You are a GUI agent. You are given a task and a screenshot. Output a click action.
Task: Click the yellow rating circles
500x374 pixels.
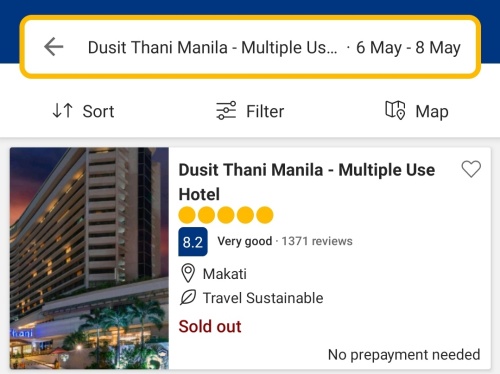click(x=226, y=215)
